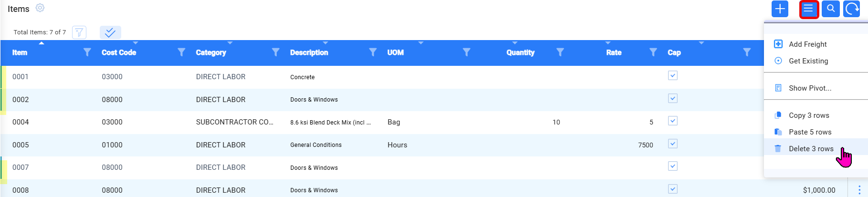
Task: Click Show Pivot icon
Action: tap(778, 88)
